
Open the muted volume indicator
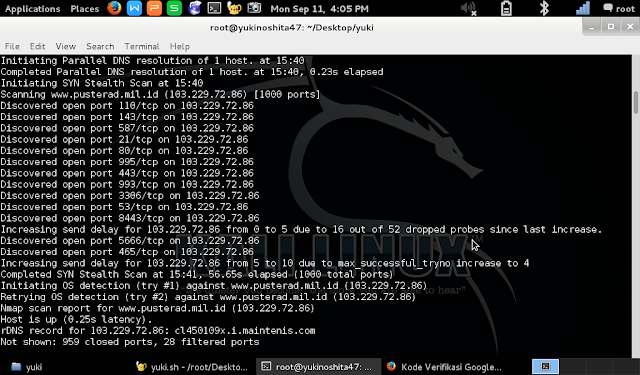[x=469, y=9]
